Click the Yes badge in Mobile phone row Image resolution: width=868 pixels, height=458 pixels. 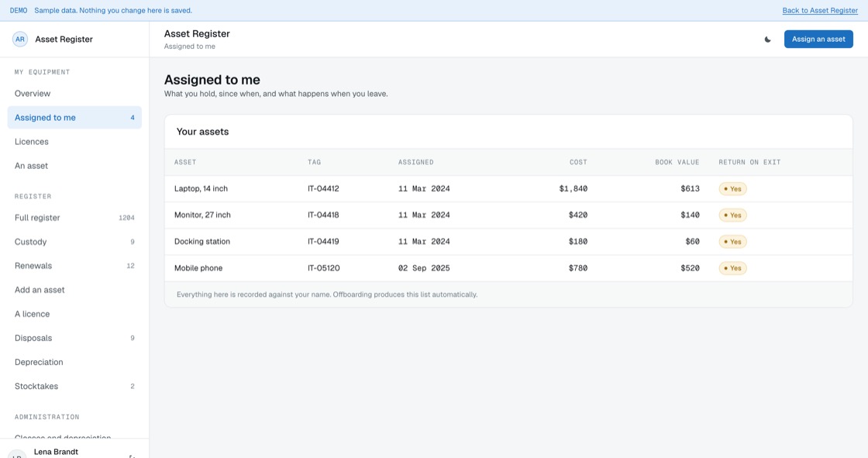tap(732, 268)
